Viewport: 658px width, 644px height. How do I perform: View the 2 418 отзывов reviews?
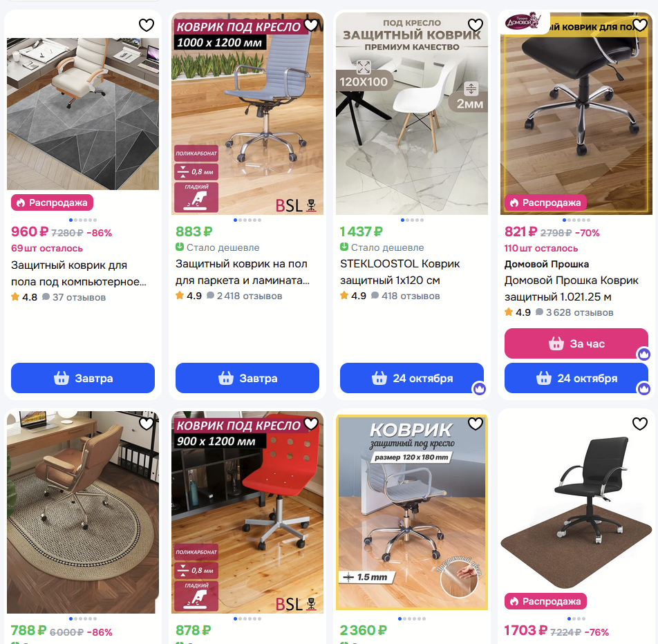250,296
